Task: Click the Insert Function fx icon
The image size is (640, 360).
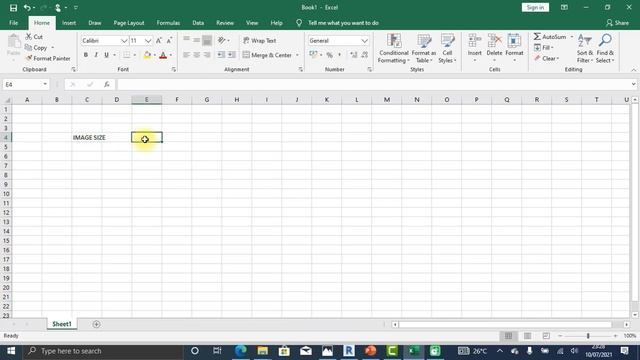Action: 107,84
